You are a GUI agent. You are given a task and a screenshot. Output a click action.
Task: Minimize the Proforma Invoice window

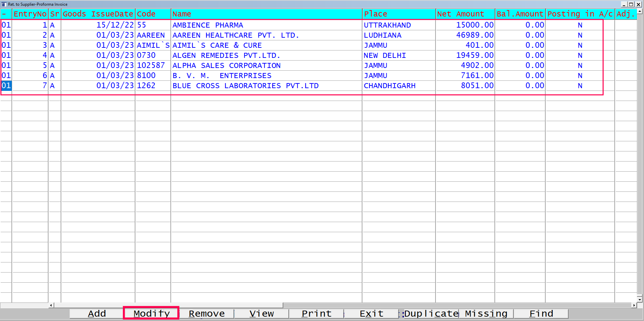tap(624, 4)
